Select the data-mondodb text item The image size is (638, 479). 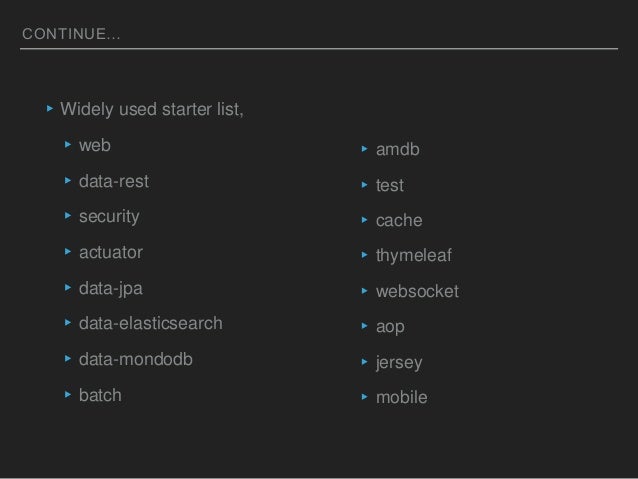tap(135, 359)
